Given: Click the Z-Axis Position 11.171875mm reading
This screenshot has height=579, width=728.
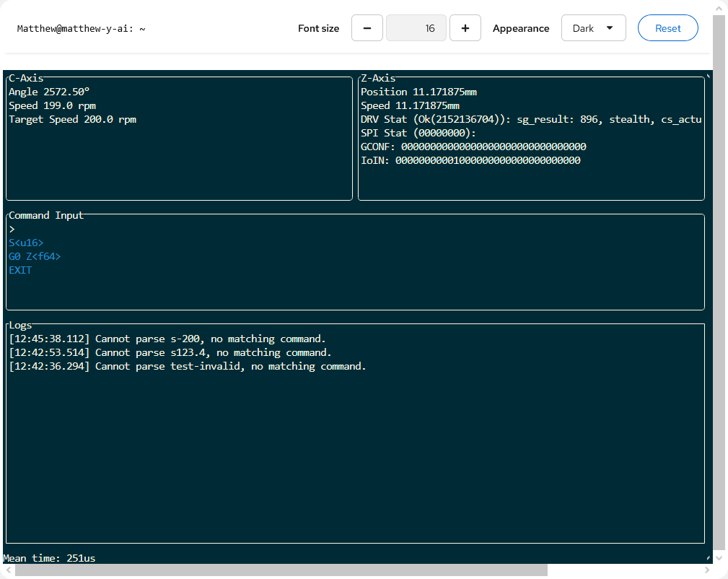Looking at the screenshot, I should click(x=418, y=92).
